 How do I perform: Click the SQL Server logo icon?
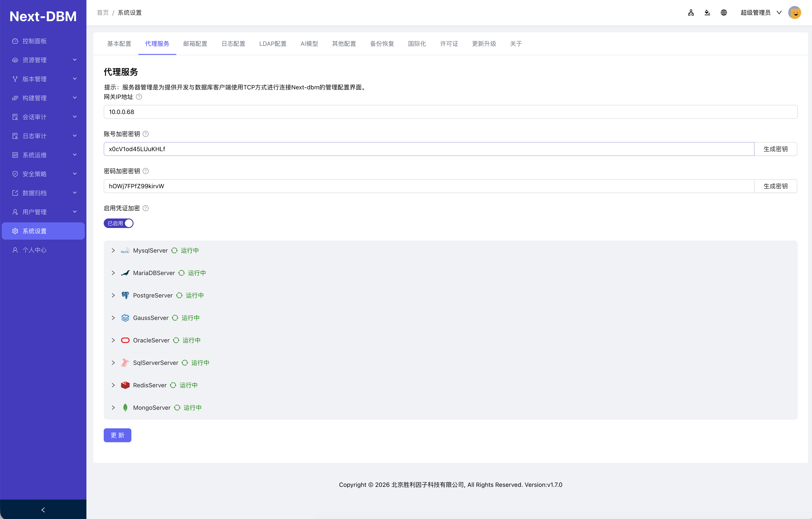click(x=125, y=363)
